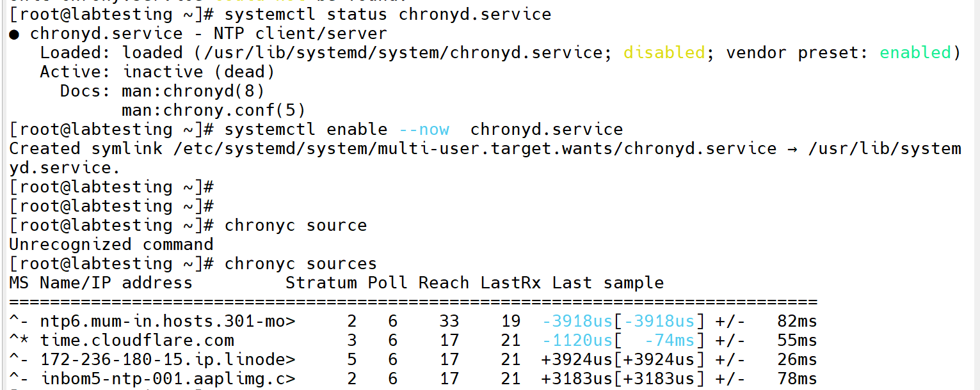Click the 'Unrecognized command' error message
The width and height of the screenshot is (980, 390).
(111, 244)
